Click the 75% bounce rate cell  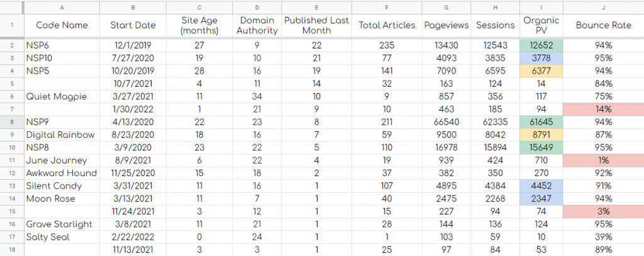tap(603, 97)
